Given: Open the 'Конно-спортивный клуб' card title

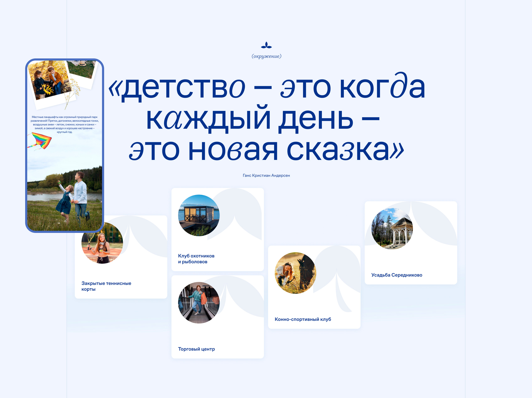Looking at the screenshot, I should [x=303, y=319].
